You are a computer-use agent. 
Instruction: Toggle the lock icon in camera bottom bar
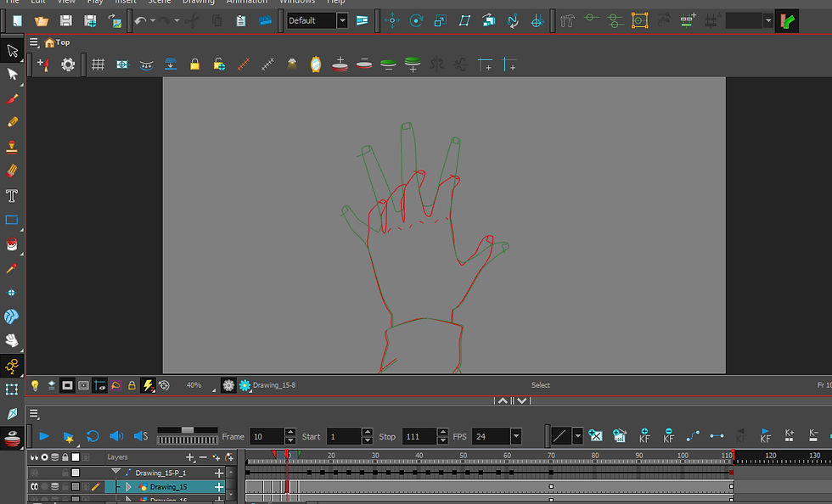click(x=132, y=385)
